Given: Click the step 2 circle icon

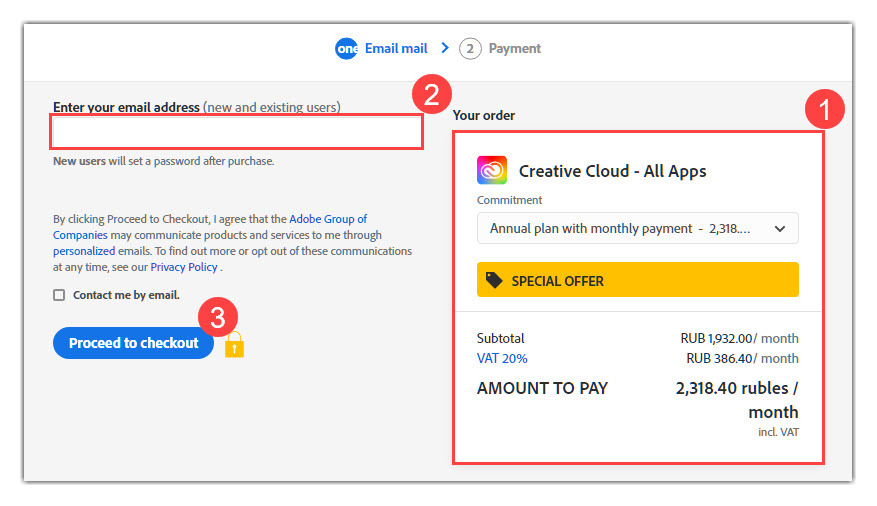Looking at the screenshot, I should (x=470, y=49).
